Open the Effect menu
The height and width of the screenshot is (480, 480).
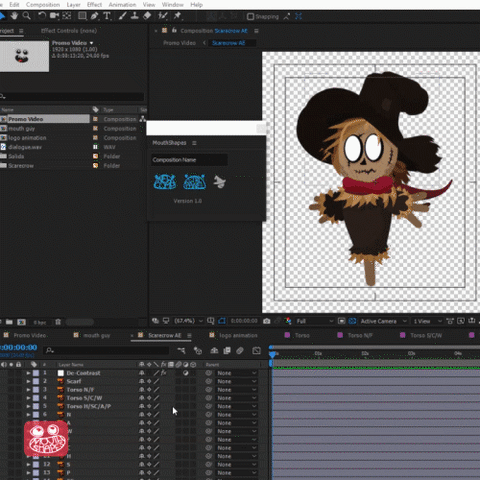94,5
